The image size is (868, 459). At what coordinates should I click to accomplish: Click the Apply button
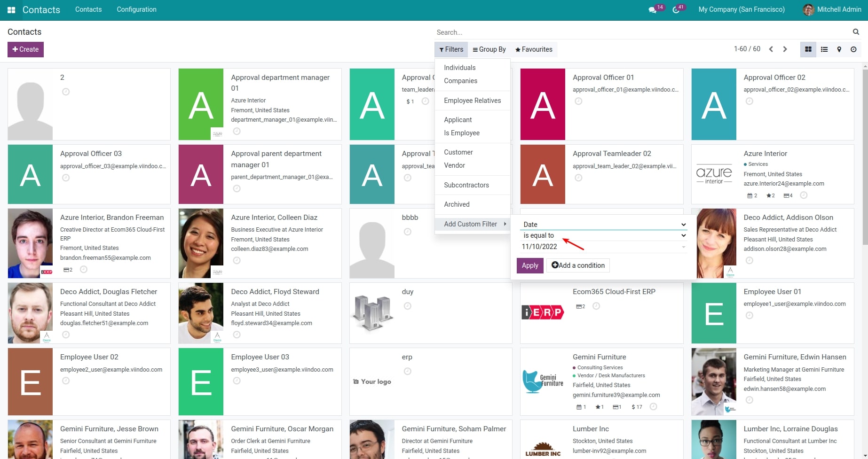(x=529, y=265)
